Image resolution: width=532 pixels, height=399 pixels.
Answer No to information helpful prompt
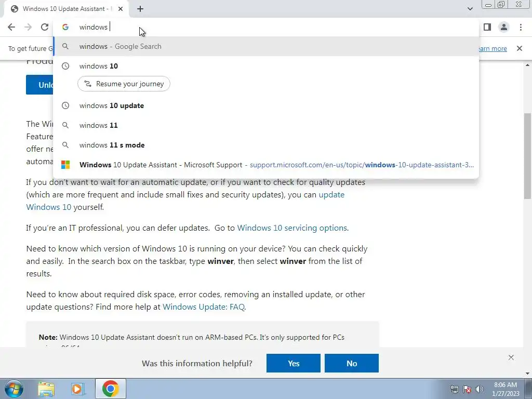[x=352, y=363]
